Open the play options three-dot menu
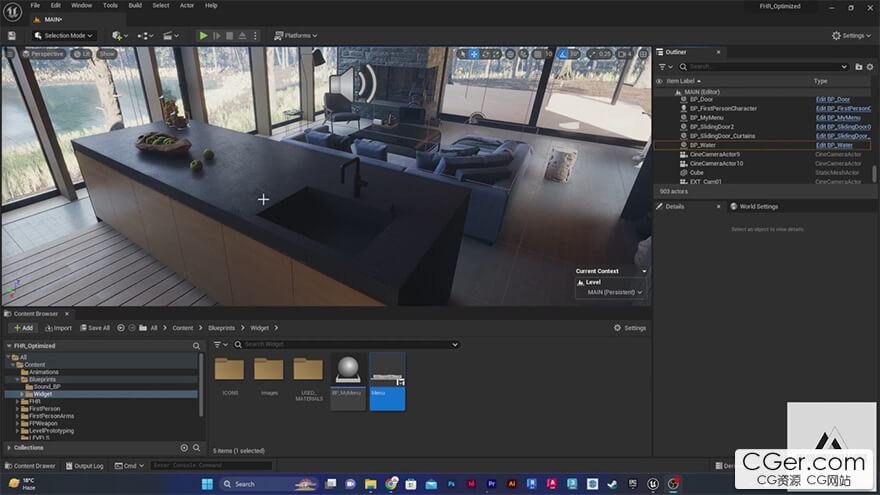Viewport: 880px width, 495px height. (255, 35)
